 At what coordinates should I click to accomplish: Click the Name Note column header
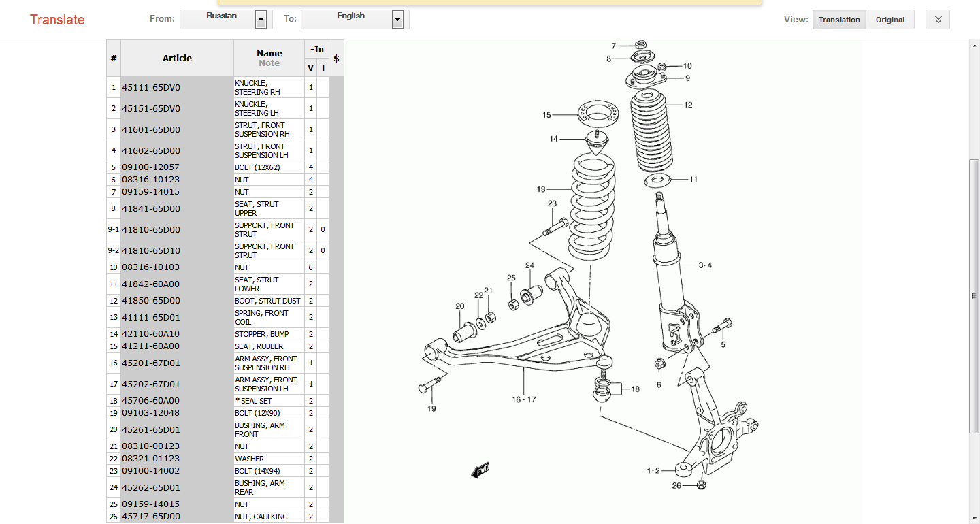(x=269, y=58)
